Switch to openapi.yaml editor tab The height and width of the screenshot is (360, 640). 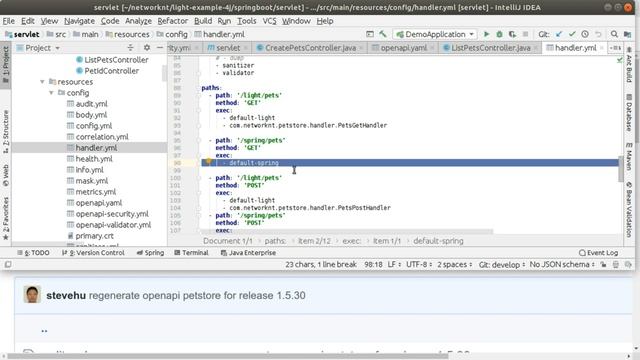point(403,48)
